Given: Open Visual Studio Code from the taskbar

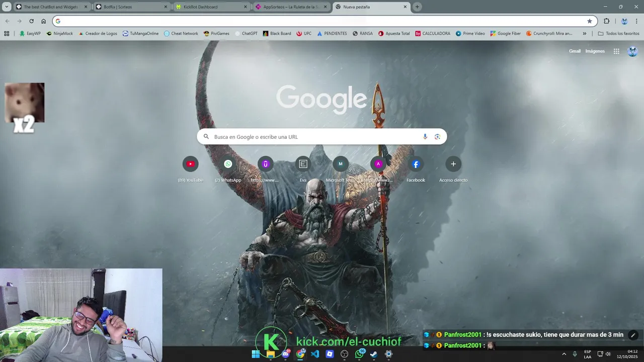Looking at the screenshot, I should 315,354.
